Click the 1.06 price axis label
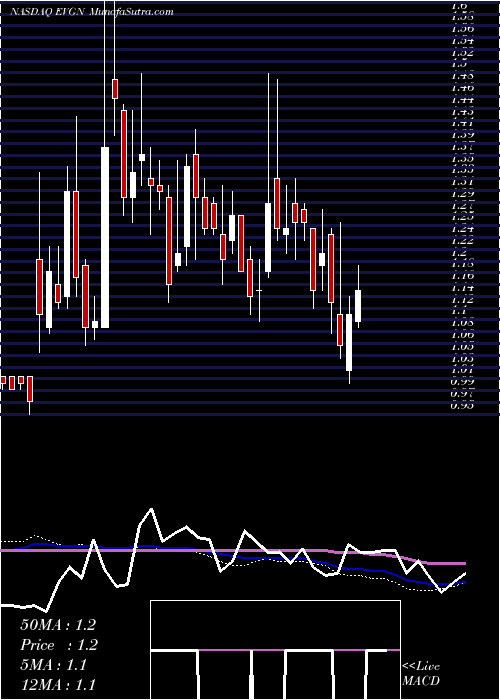 pos(462,335)
